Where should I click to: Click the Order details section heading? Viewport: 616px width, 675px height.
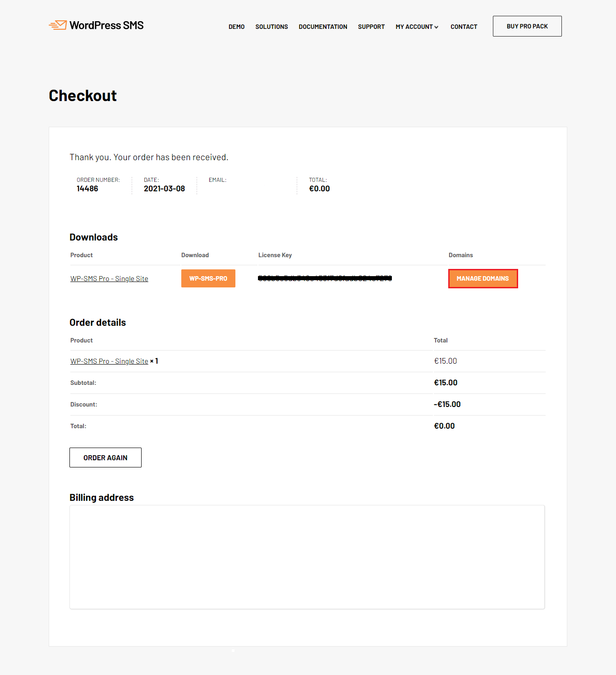[x=97, y=323]
